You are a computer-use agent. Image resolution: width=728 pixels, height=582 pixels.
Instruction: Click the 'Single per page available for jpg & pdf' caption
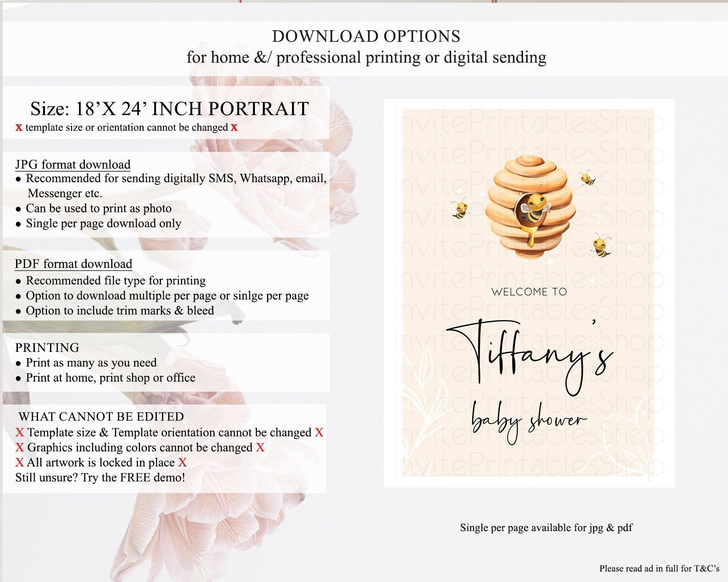546,528
